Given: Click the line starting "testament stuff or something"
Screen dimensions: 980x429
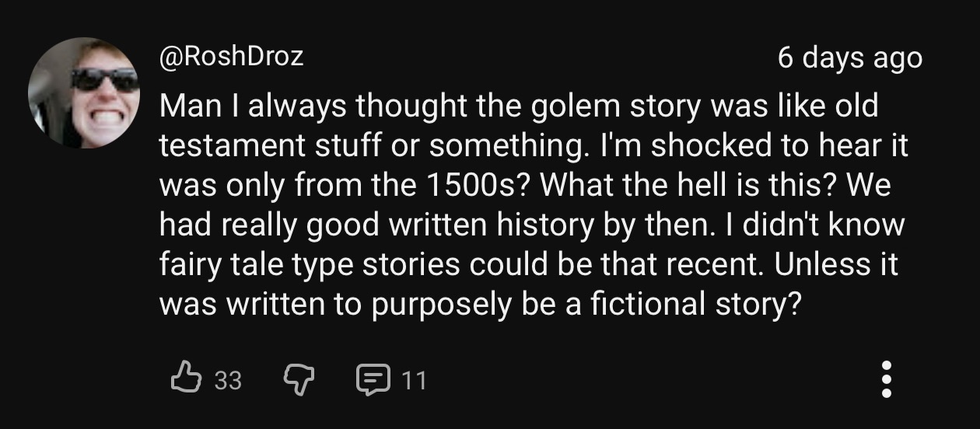Looking at the screenshot, I should 534,146.
